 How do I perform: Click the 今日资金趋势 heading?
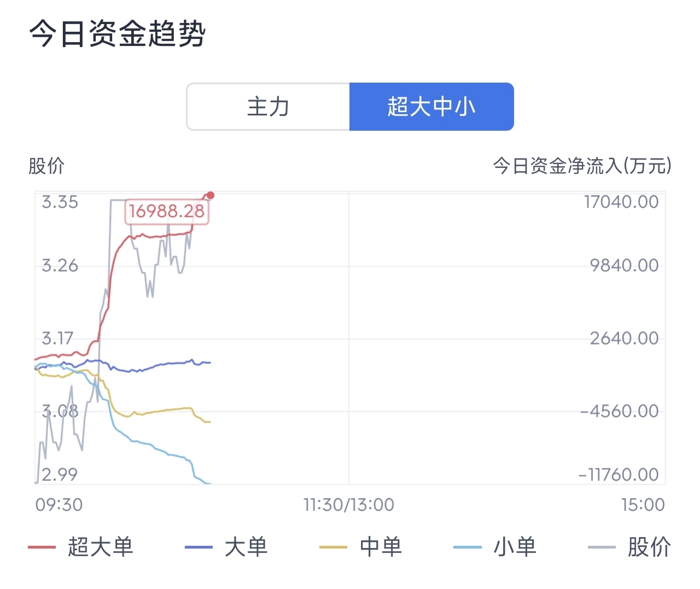click(x=117, y=34)
